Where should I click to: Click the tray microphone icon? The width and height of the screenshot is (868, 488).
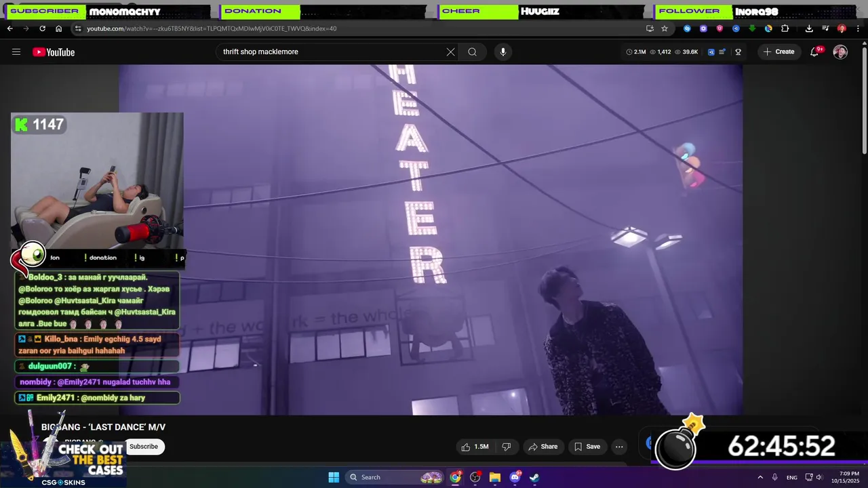[775, 477]
